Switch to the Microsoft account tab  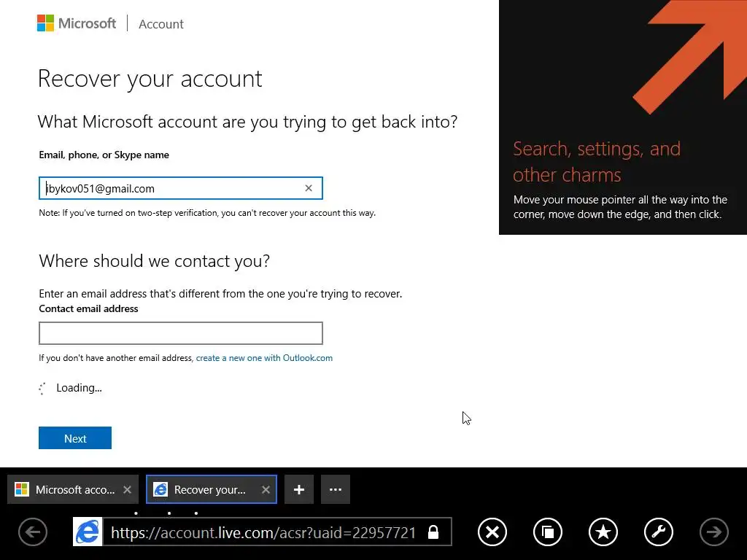73,489
